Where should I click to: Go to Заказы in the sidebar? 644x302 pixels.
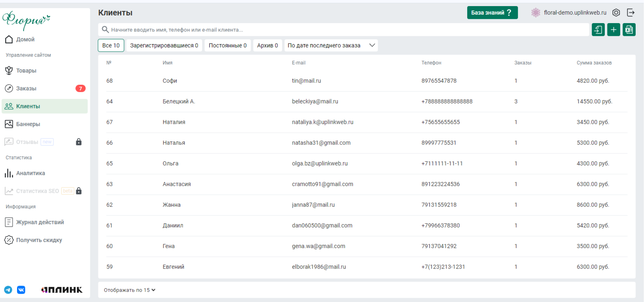pyautogui.click(x=26, y=89)
